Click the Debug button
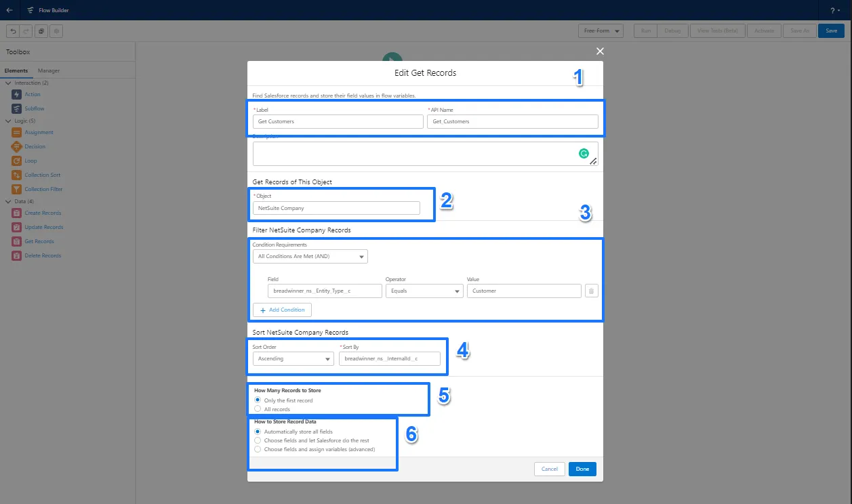 coord(672,30)
